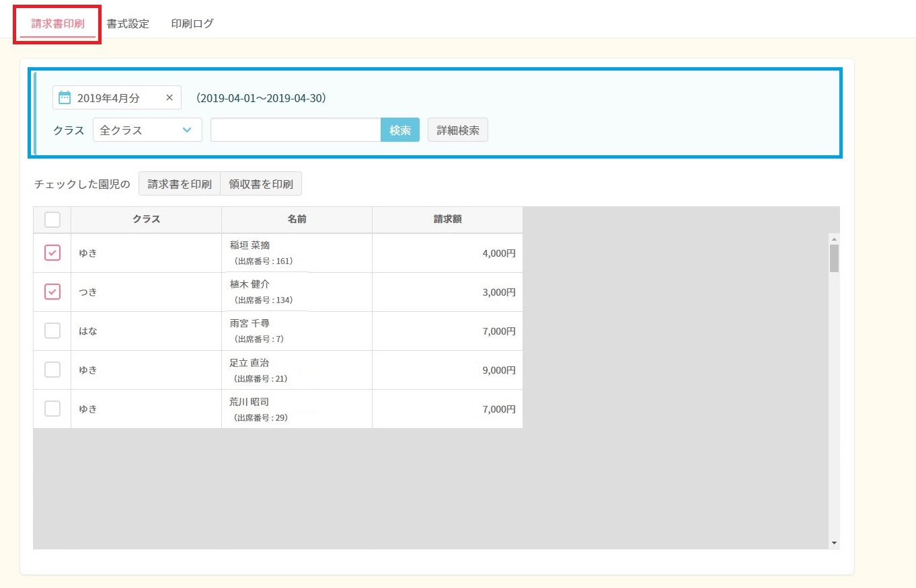
Task: Click the 2019年4月分 month picker field
Action: point(117,97)
